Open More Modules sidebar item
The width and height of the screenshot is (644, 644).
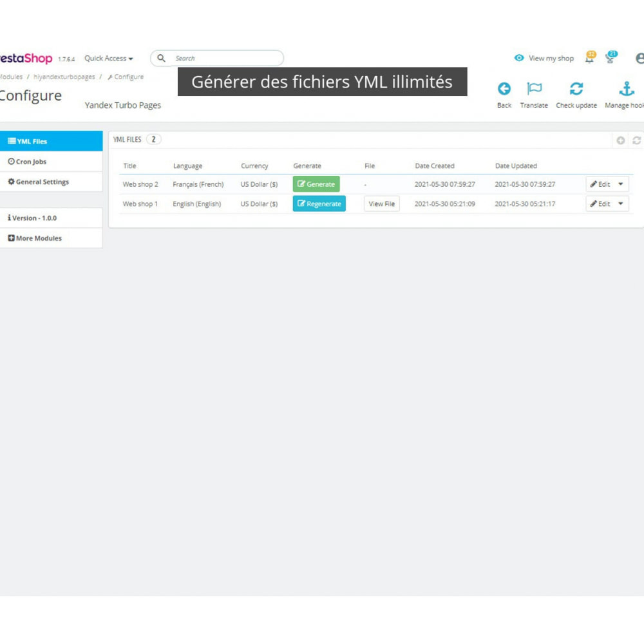point(51,238)
